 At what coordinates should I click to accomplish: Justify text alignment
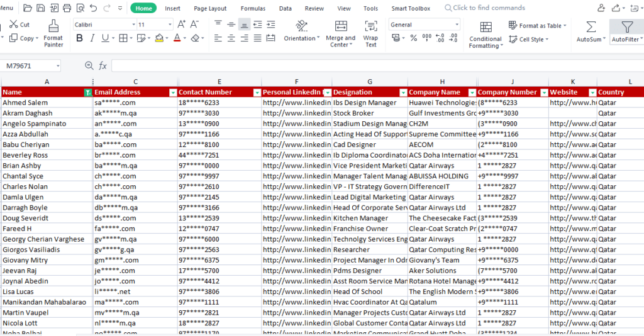tap(257, 38)
